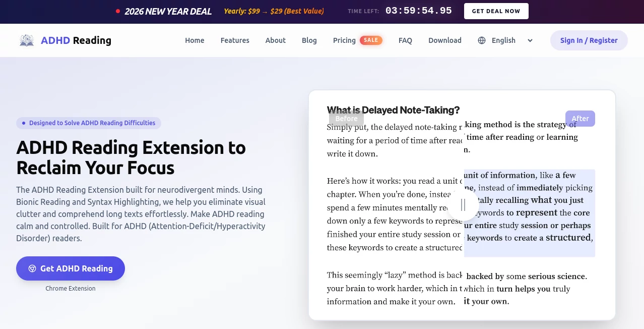
Task: Click the GET DEAL NOW button
Action: coord(496,11)
